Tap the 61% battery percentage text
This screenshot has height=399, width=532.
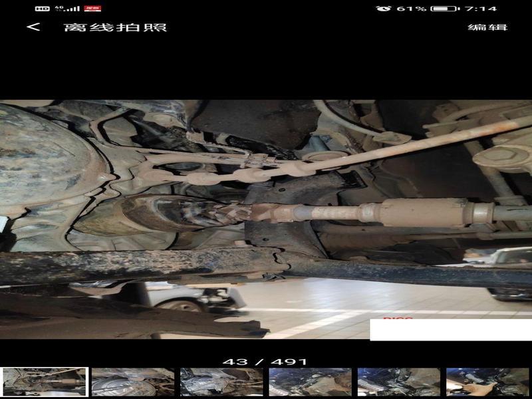click(411, 9)
